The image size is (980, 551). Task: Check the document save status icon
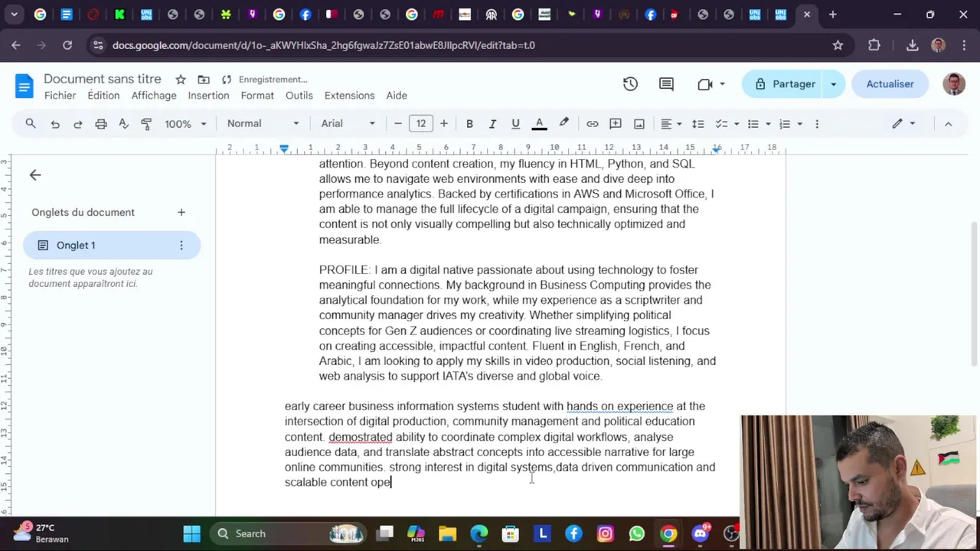[227, 80]
